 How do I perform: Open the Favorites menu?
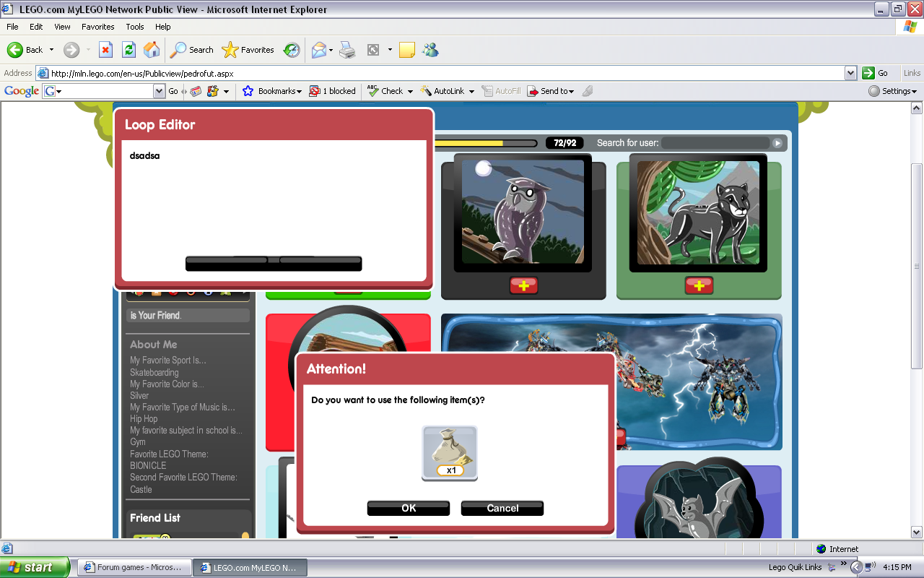click(x=98, y=27)
